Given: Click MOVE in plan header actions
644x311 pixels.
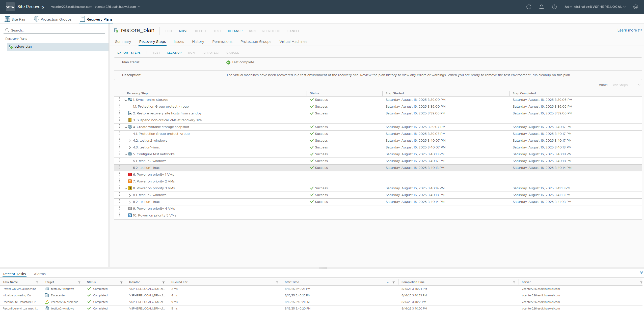Looking at the screenshot, I should point(184,31).
